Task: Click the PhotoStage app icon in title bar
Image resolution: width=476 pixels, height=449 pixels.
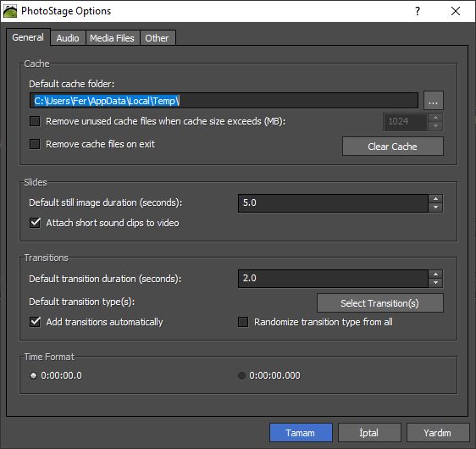Action: tap(10, 11)
